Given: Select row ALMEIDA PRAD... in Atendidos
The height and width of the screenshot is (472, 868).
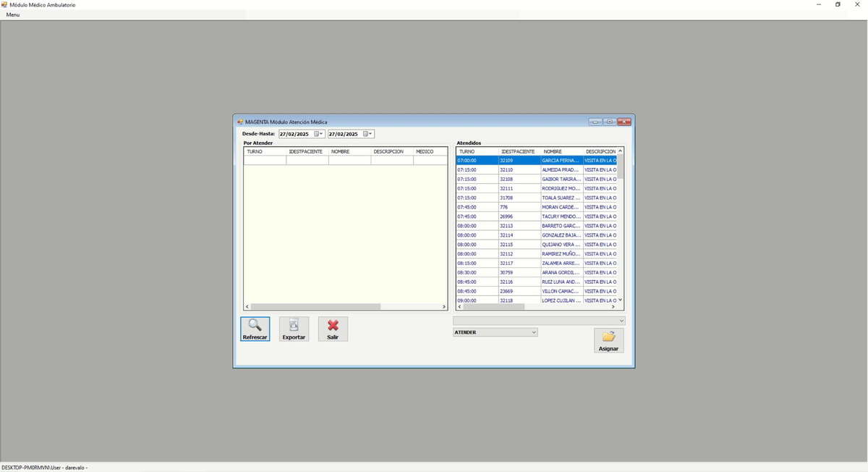Looking at the screenshot, I should coord(537,169).
